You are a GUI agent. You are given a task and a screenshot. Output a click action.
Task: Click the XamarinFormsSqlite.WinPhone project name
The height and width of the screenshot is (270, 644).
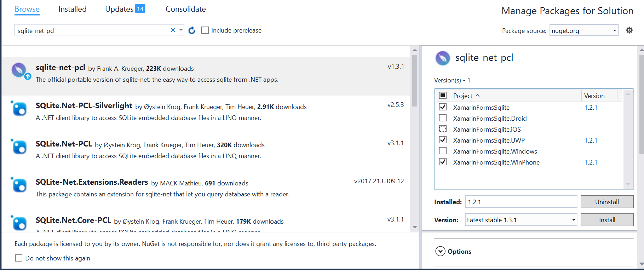point(496,162)
